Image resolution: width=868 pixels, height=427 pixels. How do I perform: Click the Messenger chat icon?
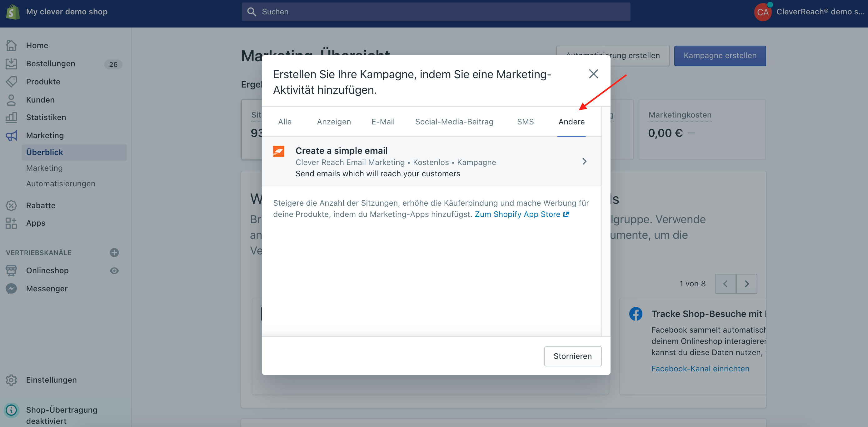coord(11,289)
